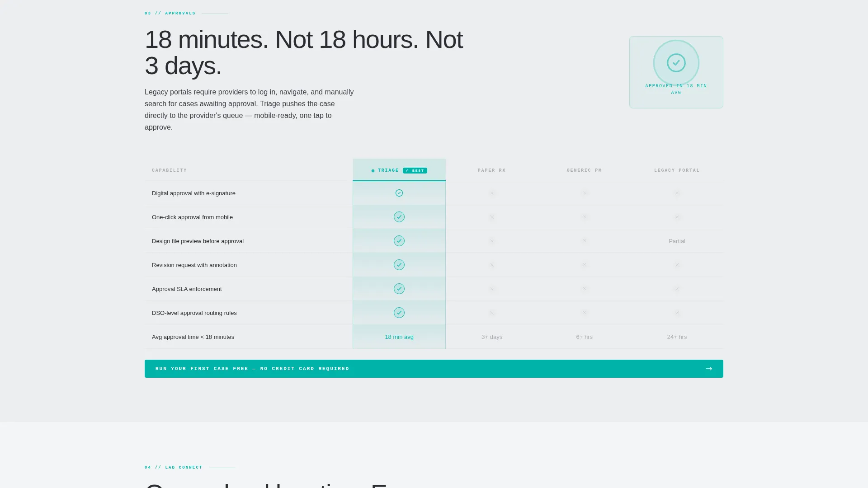Click the '24+ hrs' Legacy Portal value
This screenshot has height=488, width=868.
click(x=677, y=337)
